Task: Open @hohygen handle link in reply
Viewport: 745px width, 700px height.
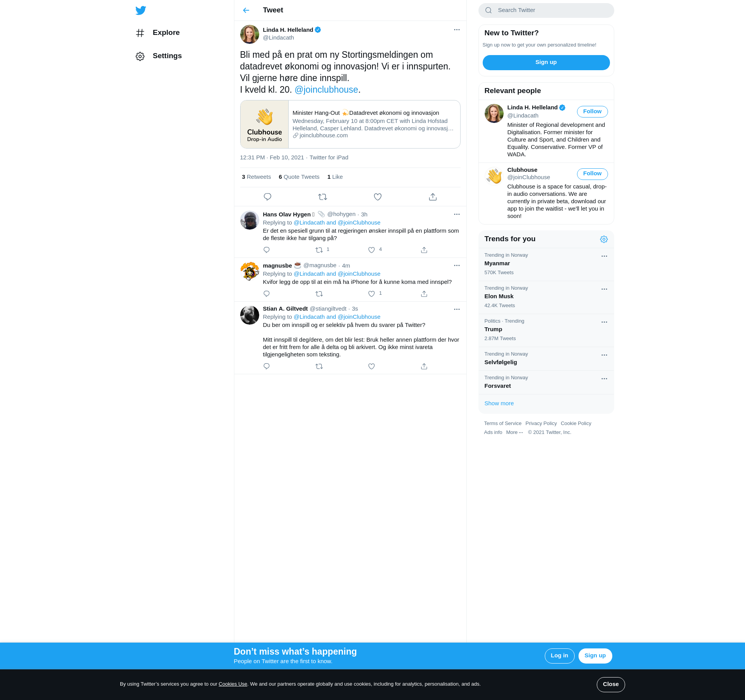Action: (341, 214)
